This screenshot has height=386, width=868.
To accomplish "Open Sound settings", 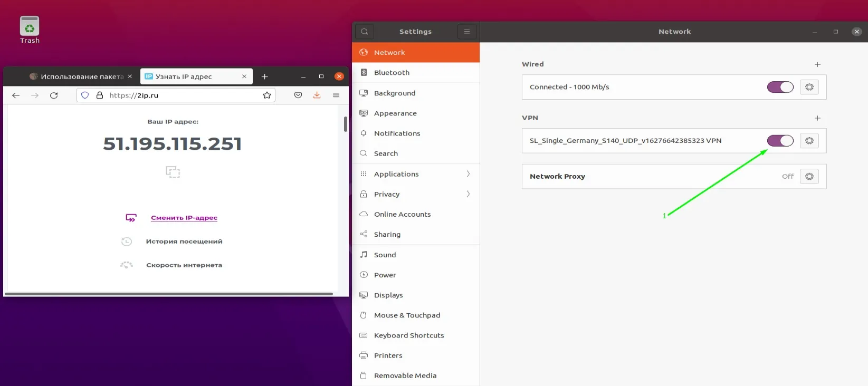I will [416, 255].
